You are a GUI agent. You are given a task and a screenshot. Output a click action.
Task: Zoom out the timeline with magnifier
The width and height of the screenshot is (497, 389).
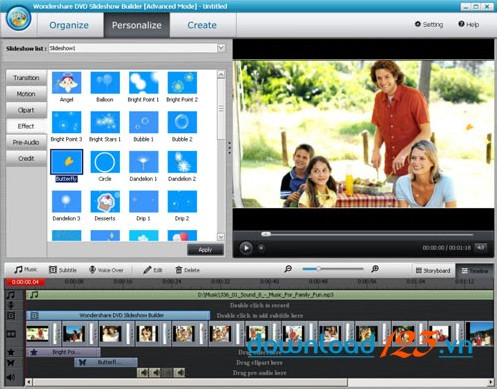point(288,269)
